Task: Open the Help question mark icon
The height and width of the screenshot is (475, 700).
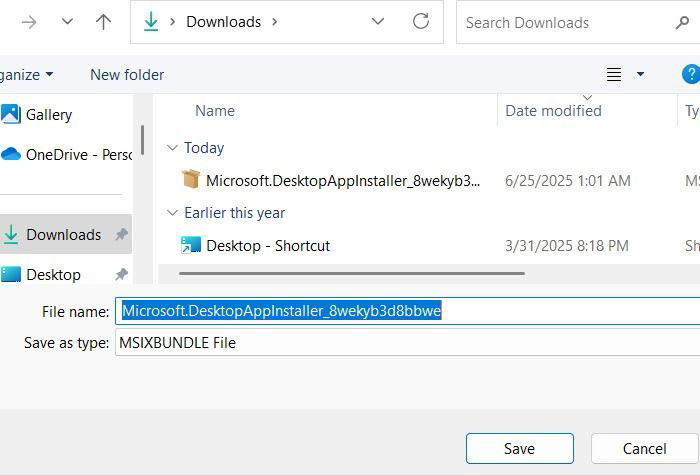Action: point(690,74)
